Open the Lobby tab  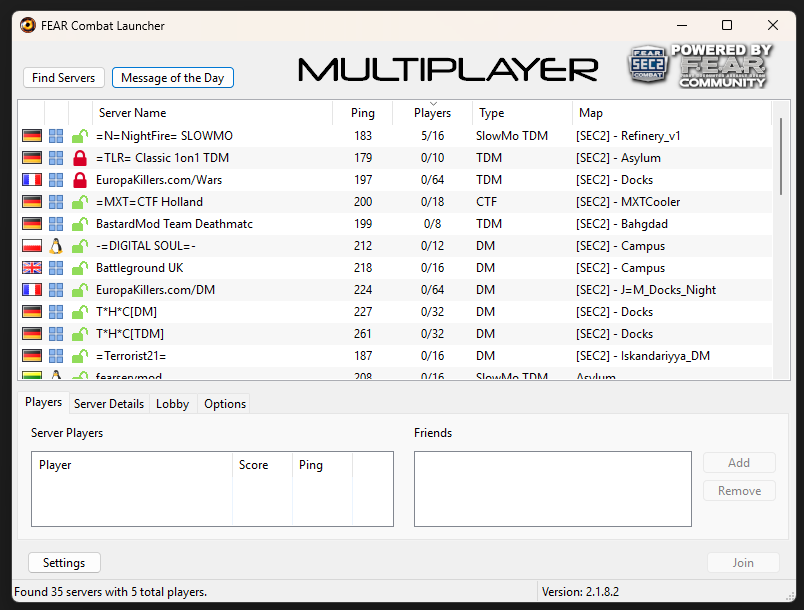pyautogui.click(x=172, y=404)
